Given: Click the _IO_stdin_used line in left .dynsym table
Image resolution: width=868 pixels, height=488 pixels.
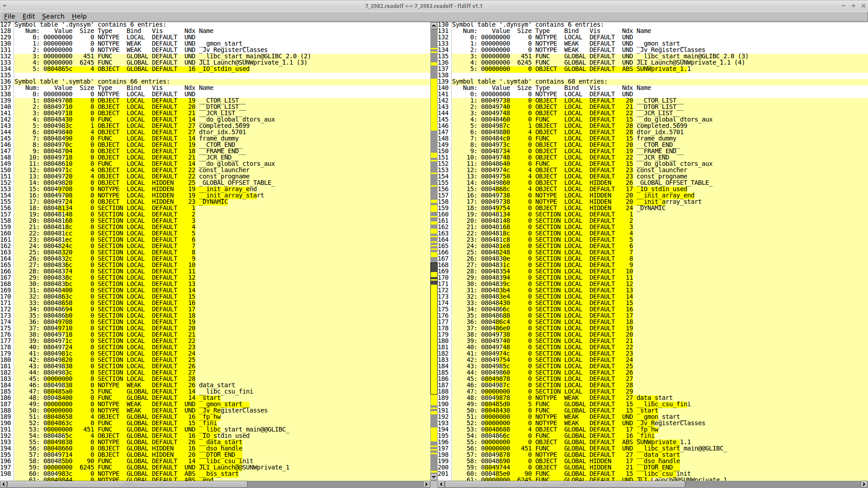Looking at the screenshot, I should [x=225, y=69].
